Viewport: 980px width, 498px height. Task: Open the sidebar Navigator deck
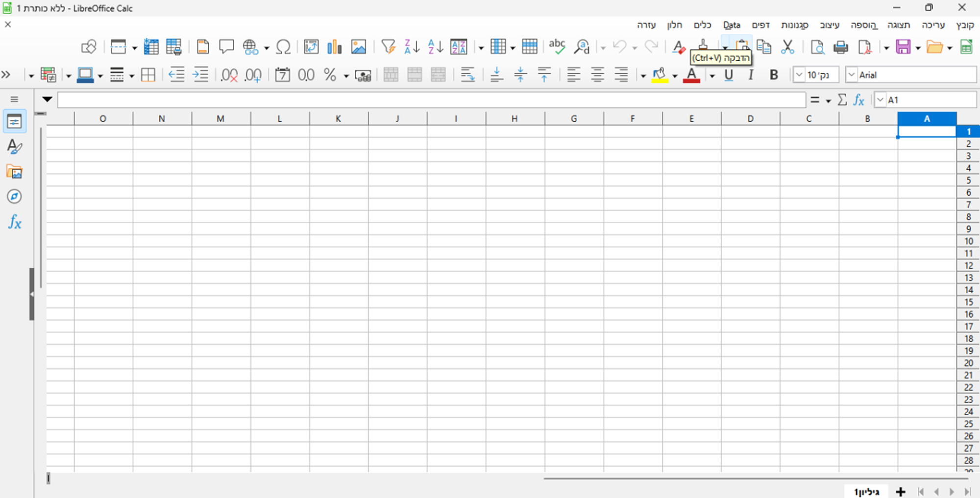[x=14, y=197]
